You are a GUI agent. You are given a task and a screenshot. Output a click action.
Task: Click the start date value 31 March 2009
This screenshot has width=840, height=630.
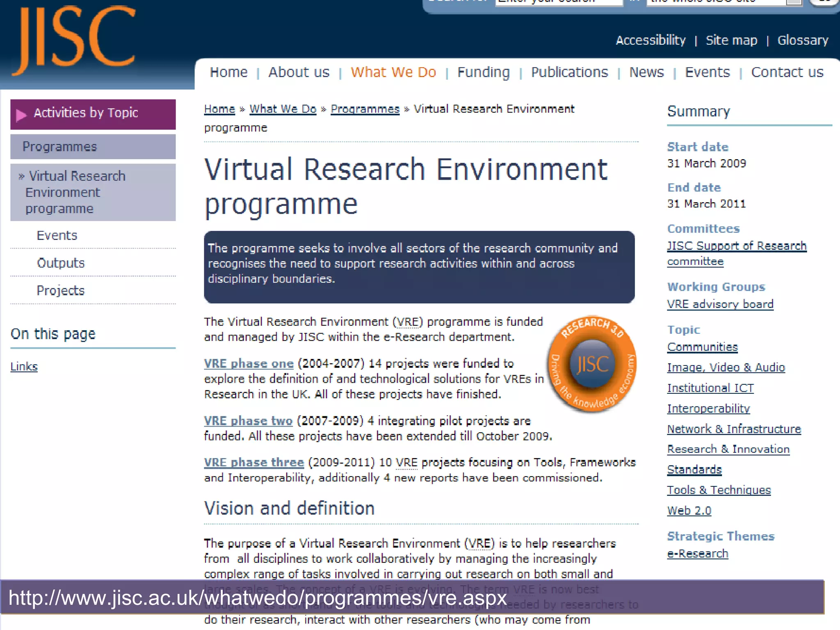coord(706,163)
